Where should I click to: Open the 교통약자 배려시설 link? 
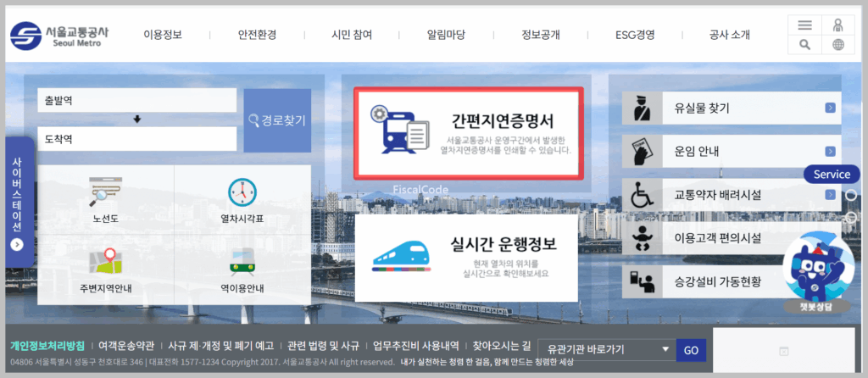[717, 195]
